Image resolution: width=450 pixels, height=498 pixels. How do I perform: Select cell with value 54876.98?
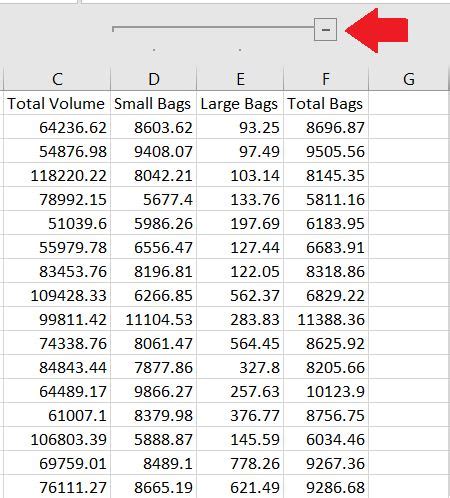click(57, 151)
